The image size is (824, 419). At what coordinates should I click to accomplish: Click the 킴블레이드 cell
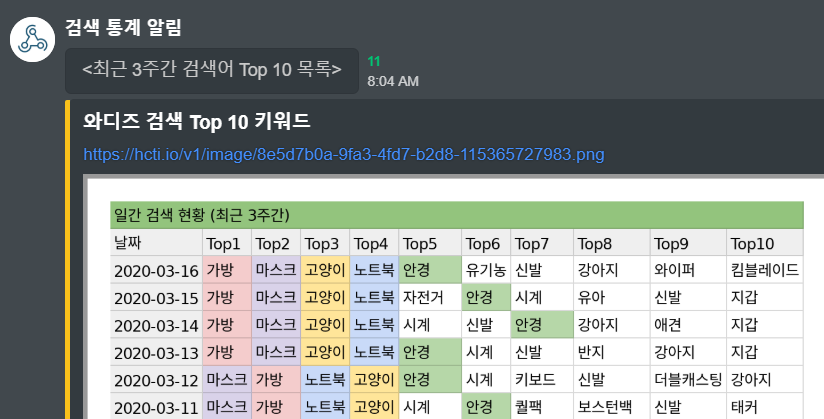(x=765, y=270)
